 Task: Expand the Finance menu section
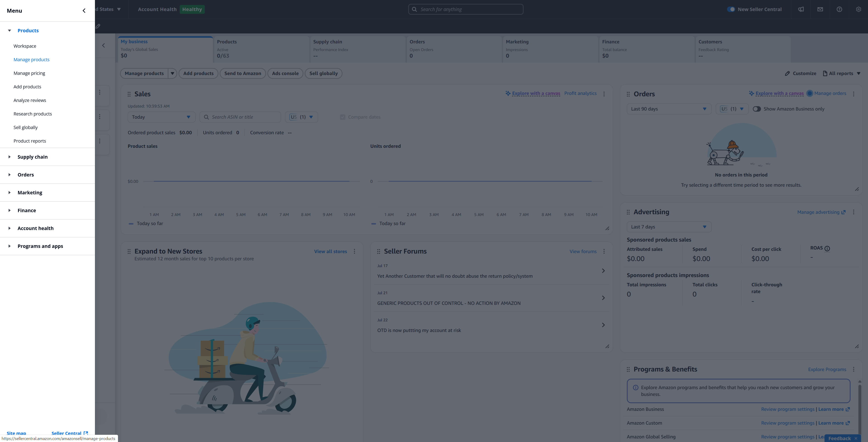tap(9, 211)
